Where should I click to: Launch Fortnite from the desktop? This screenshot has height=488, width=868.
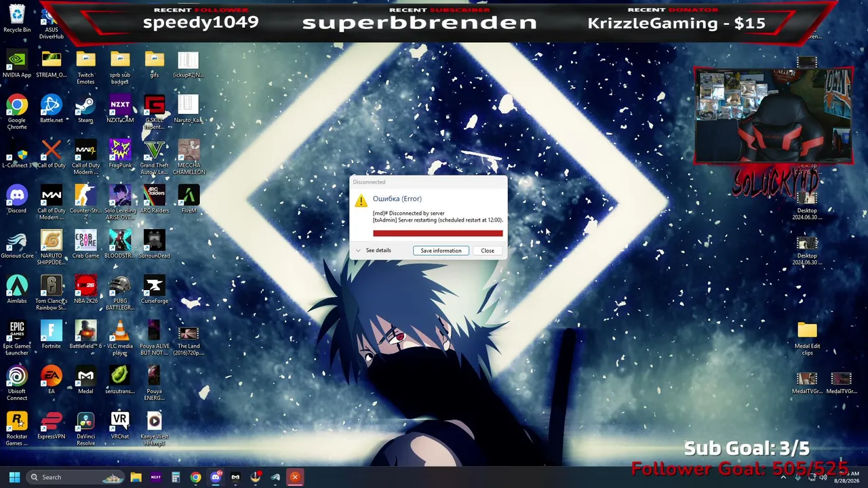52,336
